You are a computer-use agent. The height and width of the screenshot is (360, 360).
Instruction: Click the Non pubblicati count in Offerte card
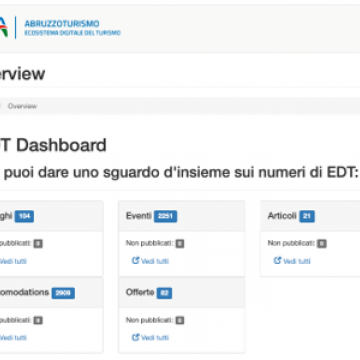point(180,320)
